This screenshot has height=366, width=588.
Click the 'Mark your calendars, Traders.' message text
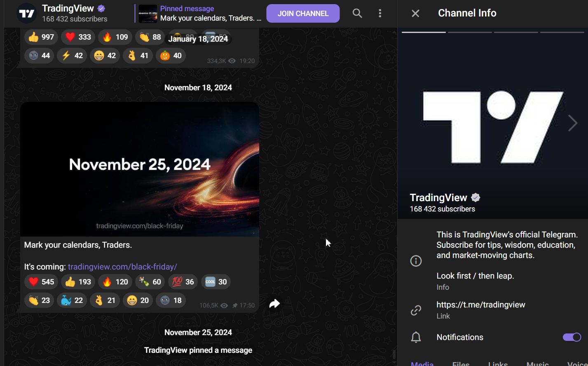(78, 245)
